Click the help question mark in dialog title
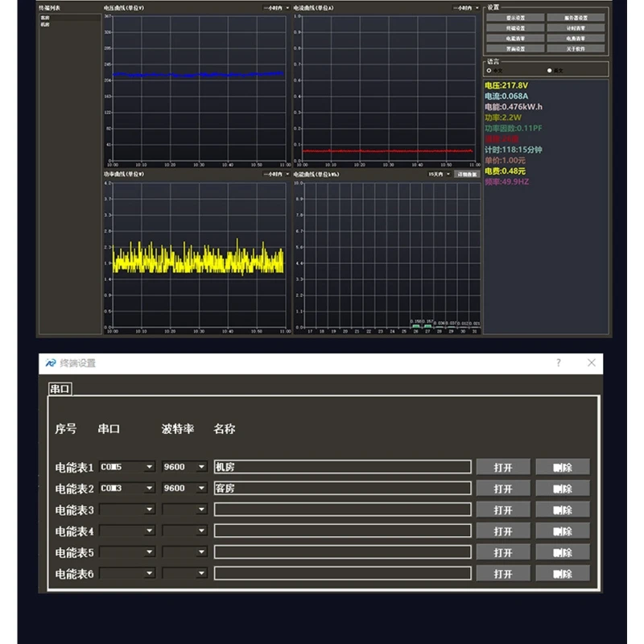Image resolution: width=644 pixels, height=644 pixels. coord(558,363)
